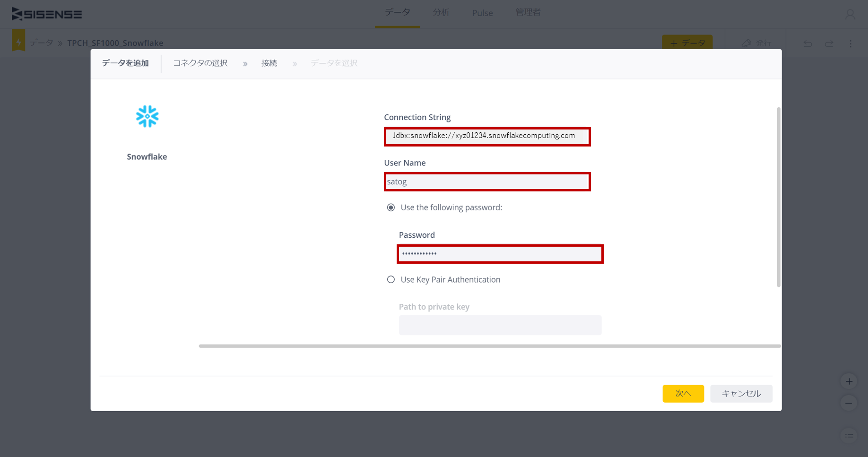This screenshot has height=457, width=868.
Task: Go to 接続 step
Action: click(269, 63)
